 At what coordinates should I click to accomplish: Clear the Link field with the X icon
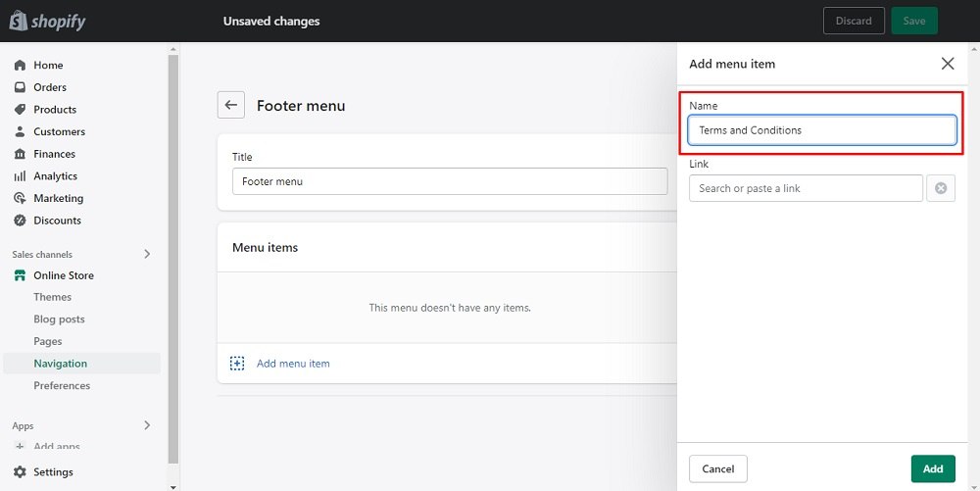click(941, 188)
